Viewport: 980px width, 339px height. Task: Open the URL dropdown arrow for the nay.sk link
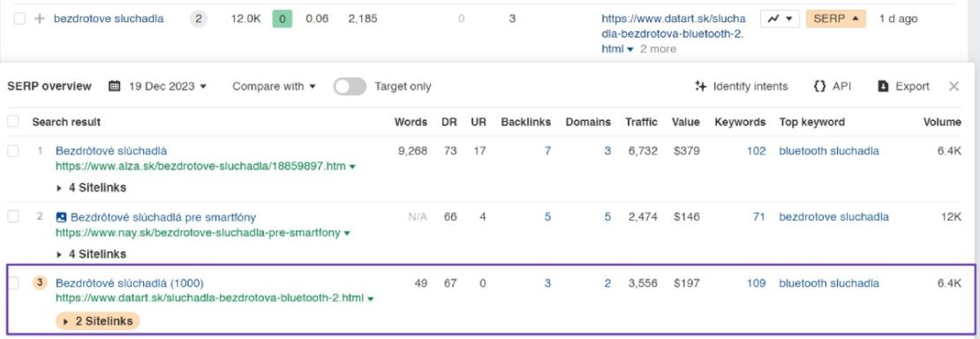click(x=348, y=233)
